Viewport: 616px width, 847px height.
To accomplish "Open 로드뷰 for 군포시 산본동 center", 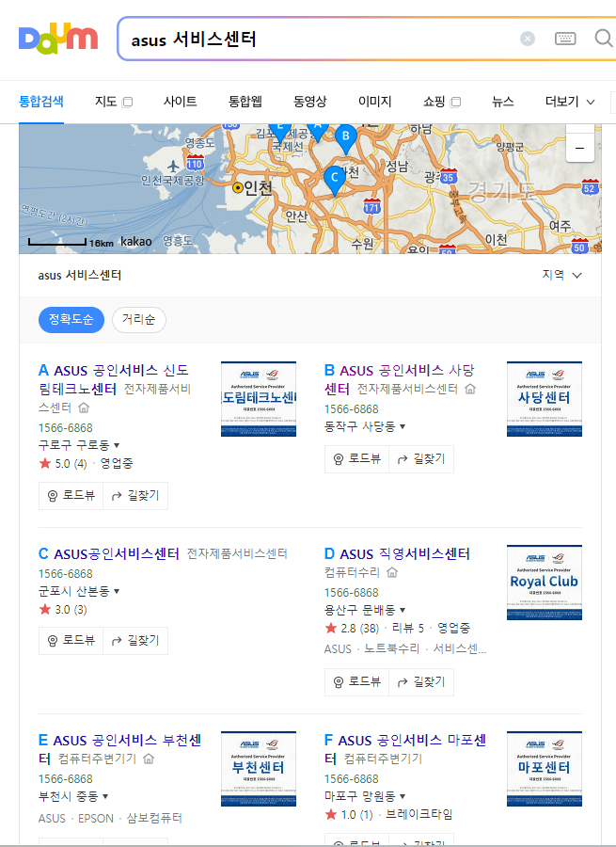I will (x=71, y=641).
